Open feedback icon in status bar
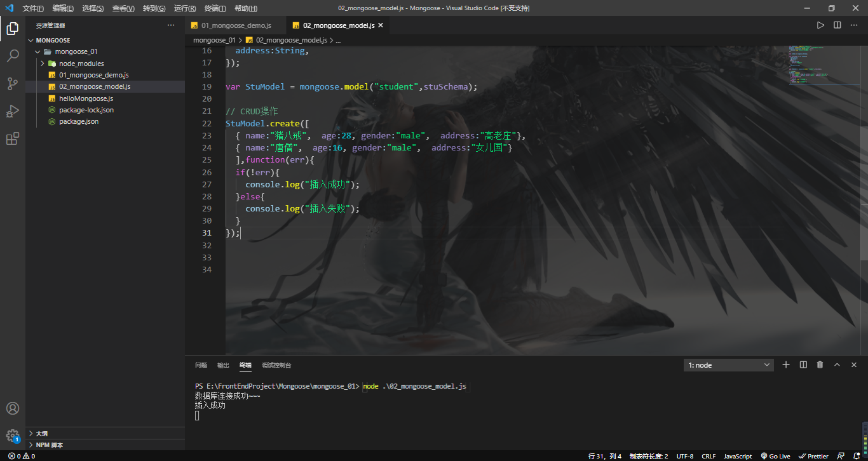 coord(841,456)
